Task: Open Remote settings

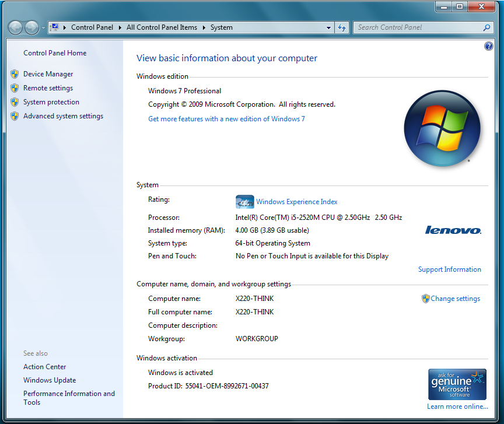Action: click(48, 87)
